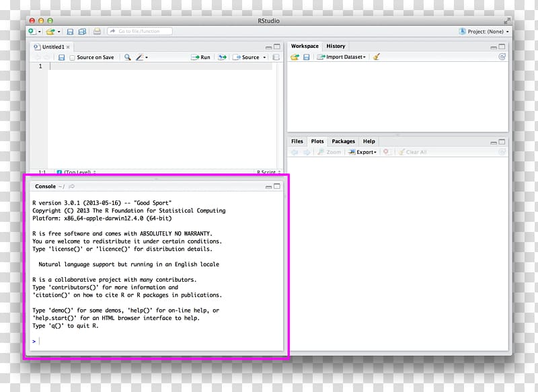
Task: Click the Save Workspace disk icon
Action: pyautogui.click(x=307, y=57)
